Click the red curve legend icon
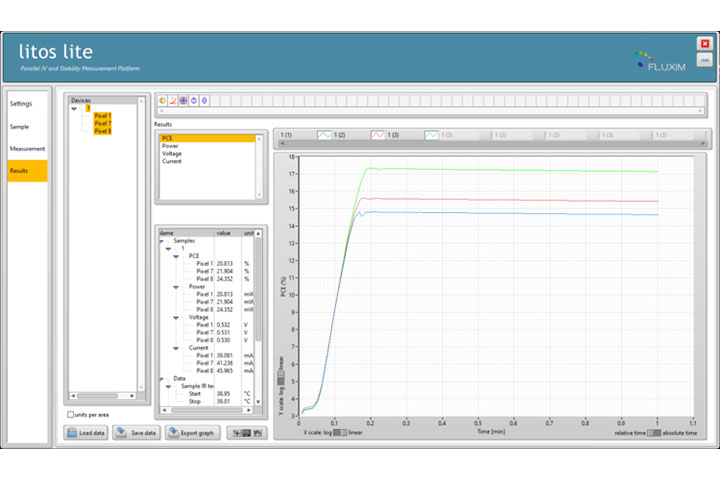Viewport: 720px width, 480px height. [x=379, y=134]
